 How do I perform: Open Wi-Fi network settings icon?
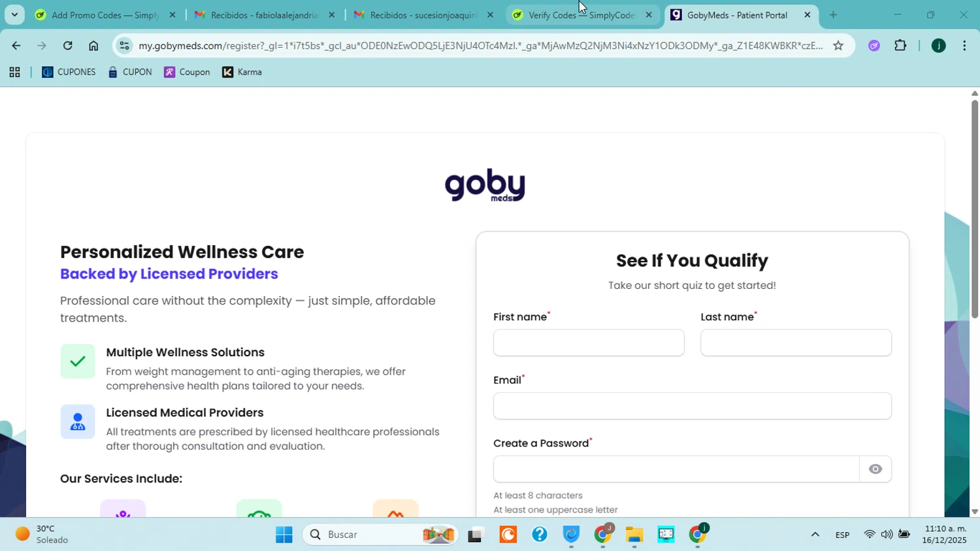tap(870, 535)
